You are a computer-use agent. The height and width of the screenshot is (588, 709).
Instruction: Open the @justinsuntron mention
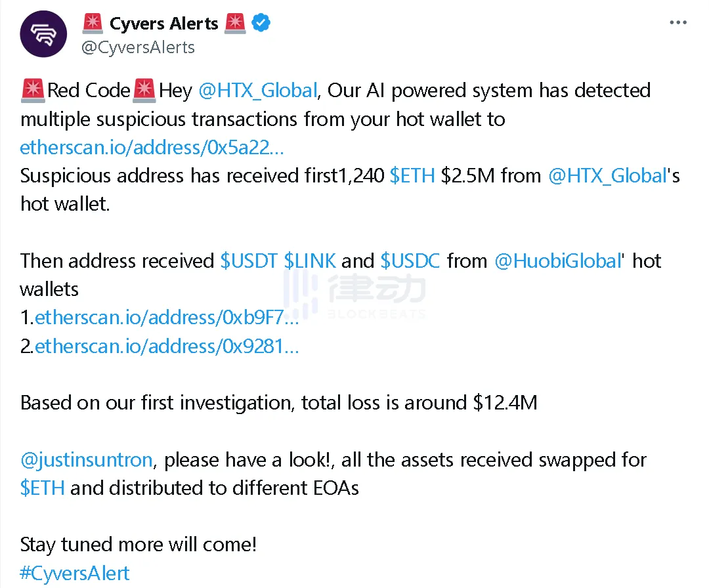pyautogui.click(x=86, y=459)
